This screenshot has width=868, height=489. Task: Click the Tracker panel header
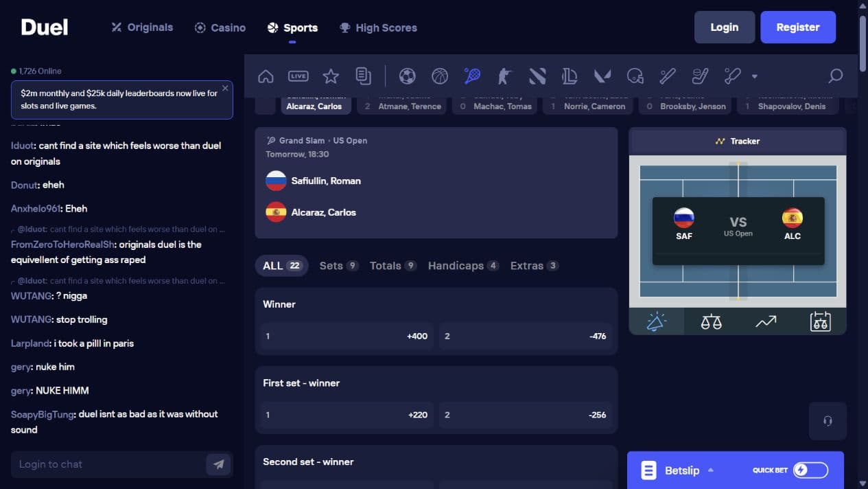coord(738,141)
